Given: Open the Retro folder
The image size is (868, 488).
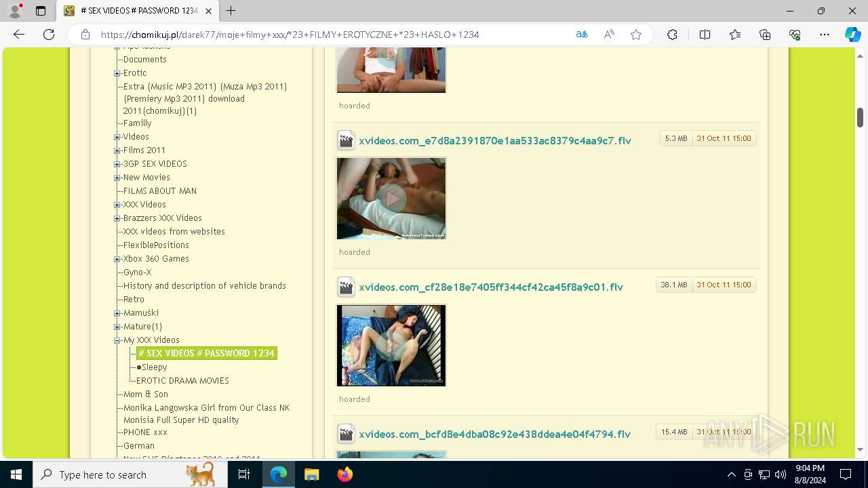Looking at the screenshot, I should pos(134,300).
